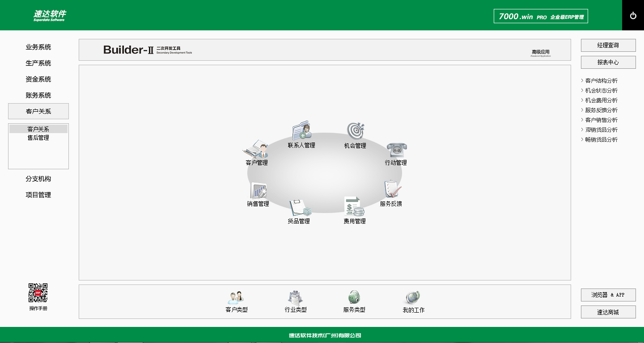The width and height of the screenshot is (644, 343).
Task: Click the 操作手册 QR code
Action: [38, 293]
